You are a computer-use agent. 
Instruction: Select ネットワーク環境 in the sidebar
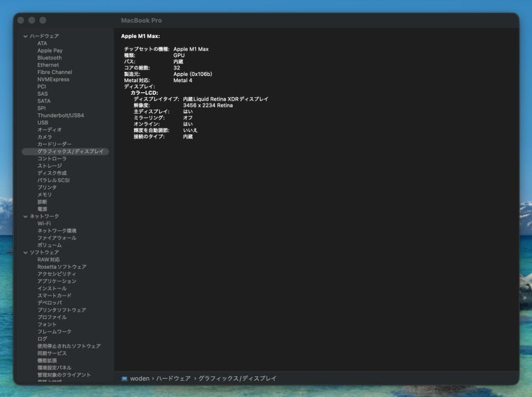tap(57, 231)
